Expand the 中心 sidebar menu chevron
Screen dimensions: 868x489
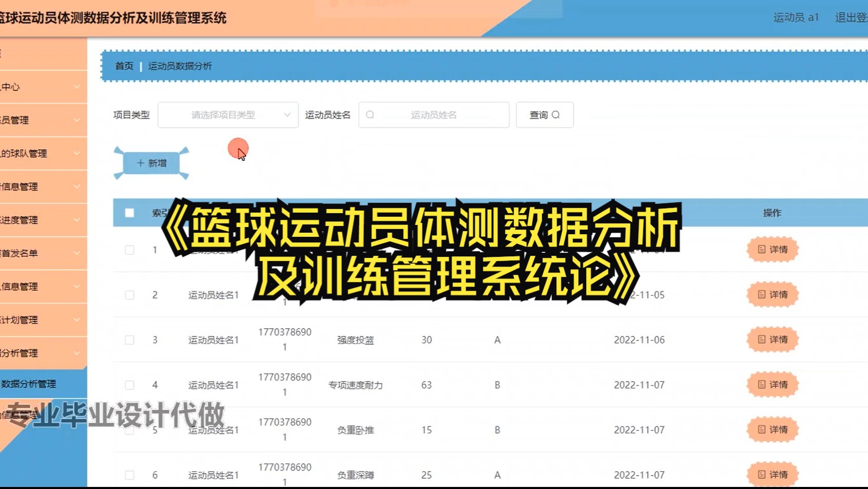[76, 87]
